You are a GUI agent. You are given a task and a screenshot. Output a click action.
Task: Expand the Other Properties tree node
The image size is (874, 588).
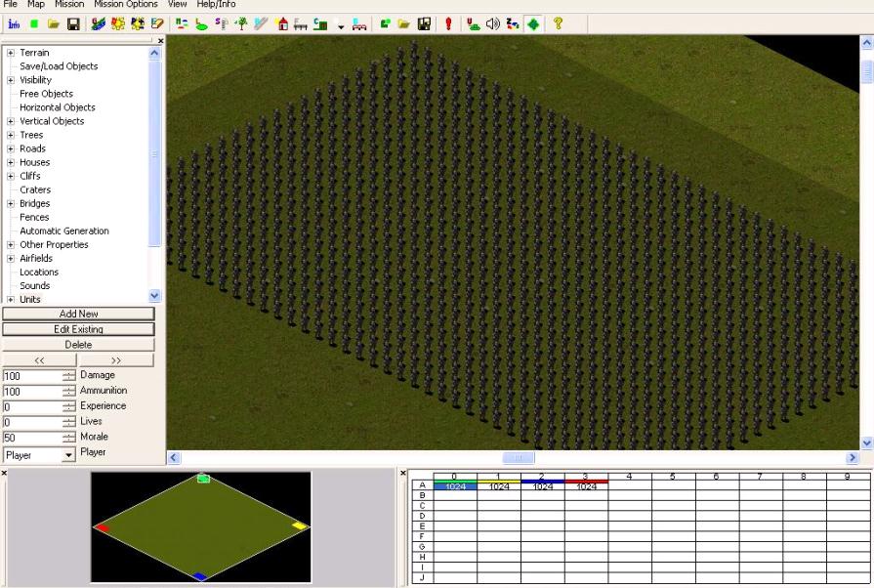tap(11, 245)
